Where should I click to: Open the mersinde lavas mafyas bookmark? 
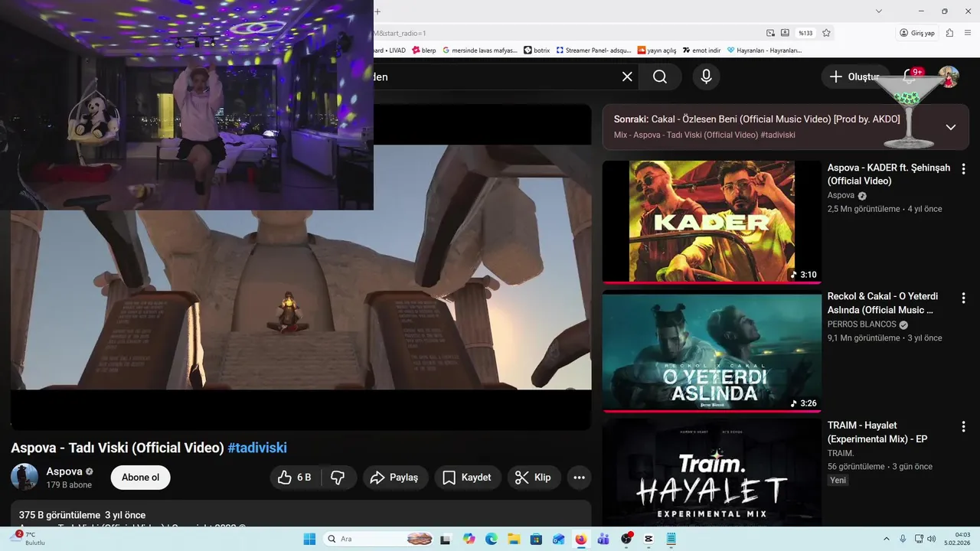click(x=480, y=51)
